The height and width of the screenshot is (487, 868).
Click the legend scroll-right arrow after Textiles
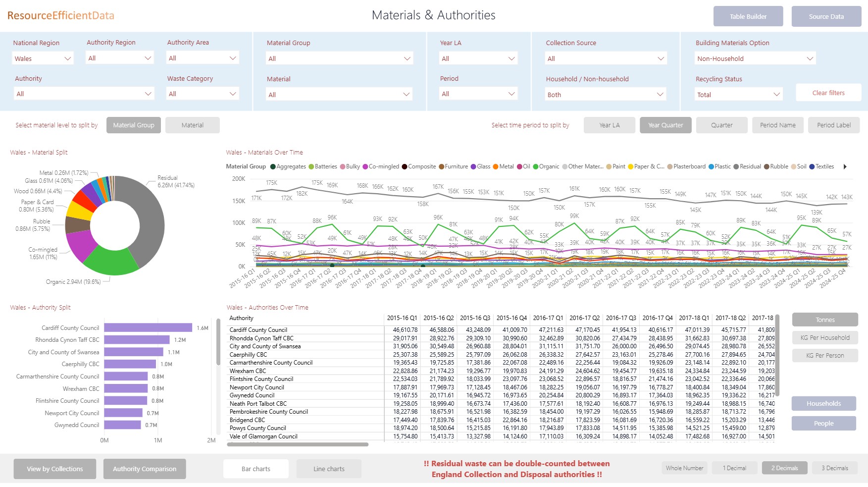tap(845, 167)
